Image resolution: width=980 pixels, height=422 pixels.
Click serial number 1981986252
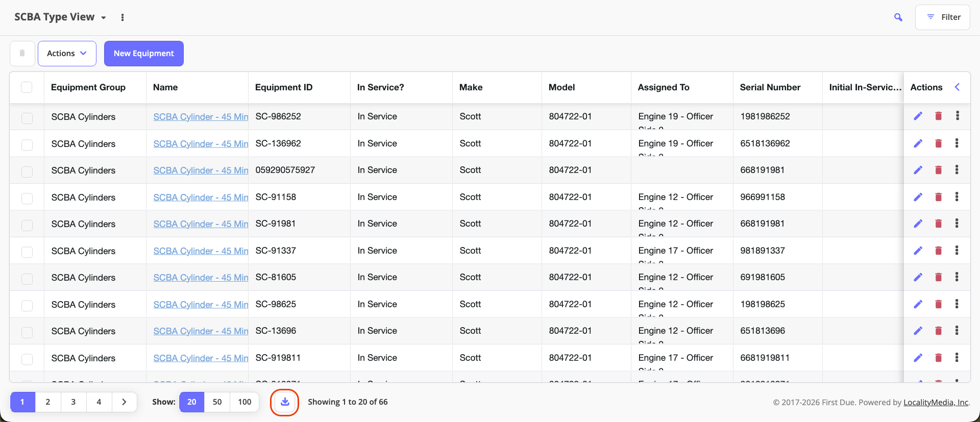[765, 116]
